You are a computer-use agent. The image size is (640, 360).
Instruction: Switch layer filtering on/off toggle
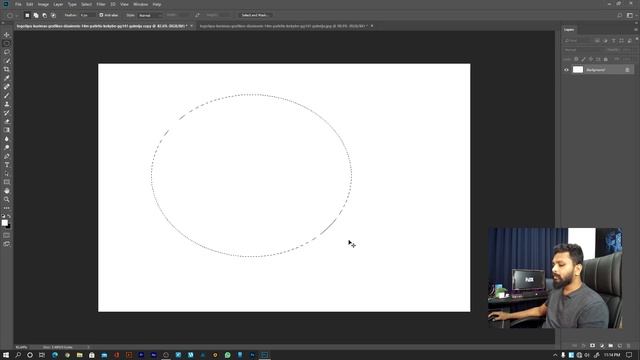[x=636, y=39]
